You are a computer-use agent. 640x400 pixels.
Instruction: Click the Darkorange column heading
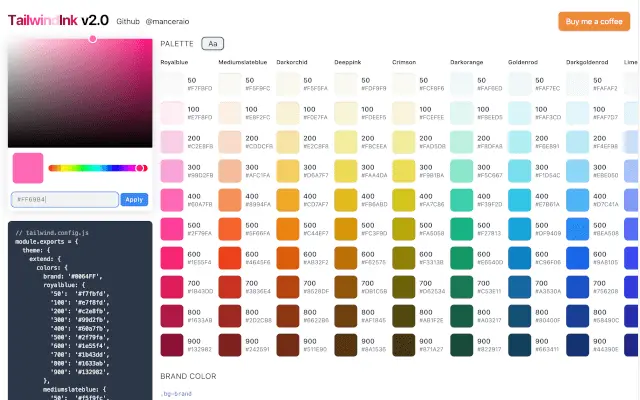click(467, 62)
